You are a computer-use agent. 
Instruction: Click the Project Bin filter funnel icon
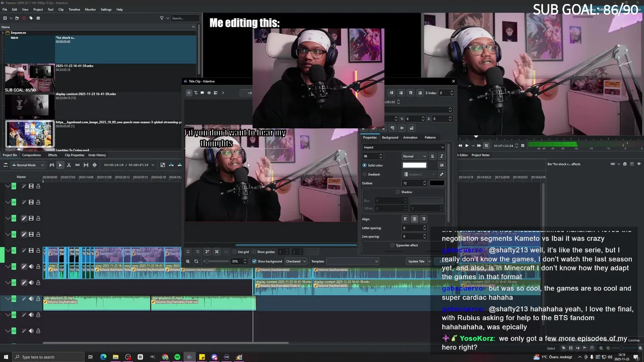[162, 18]
